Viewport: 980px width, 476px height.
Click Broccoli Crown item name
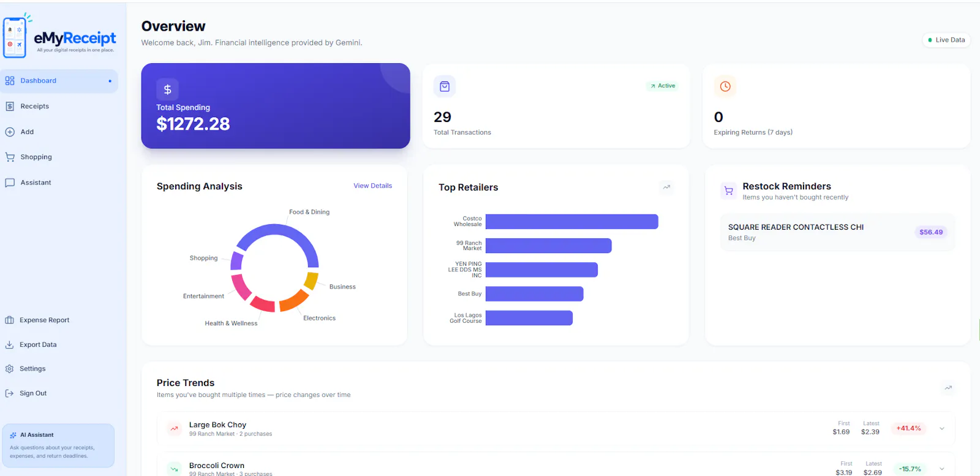[217, 466]
